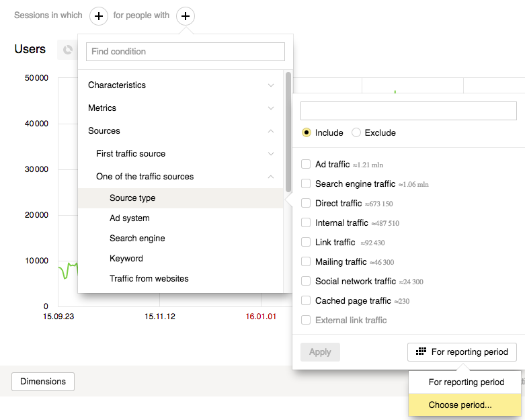This screenshot has width=525, height=420.
Task: Click grid icon in reporting period button
Action: [421, 351]
